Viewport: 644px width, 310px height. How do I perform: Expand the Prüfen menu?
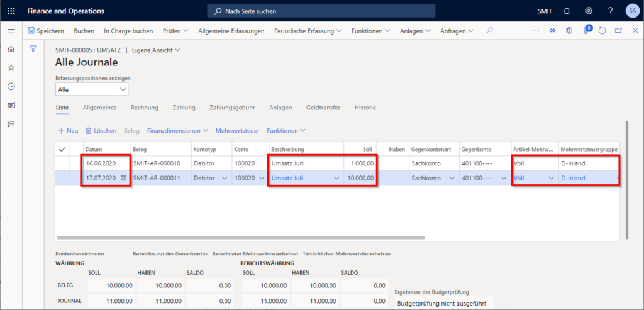click(175, 31)
